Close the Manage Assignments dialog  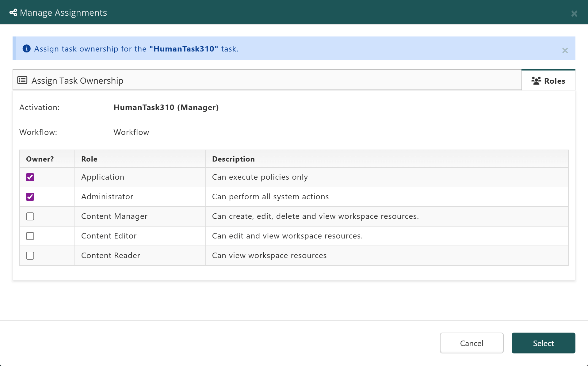pyautogui.click(x=574, y=13)
